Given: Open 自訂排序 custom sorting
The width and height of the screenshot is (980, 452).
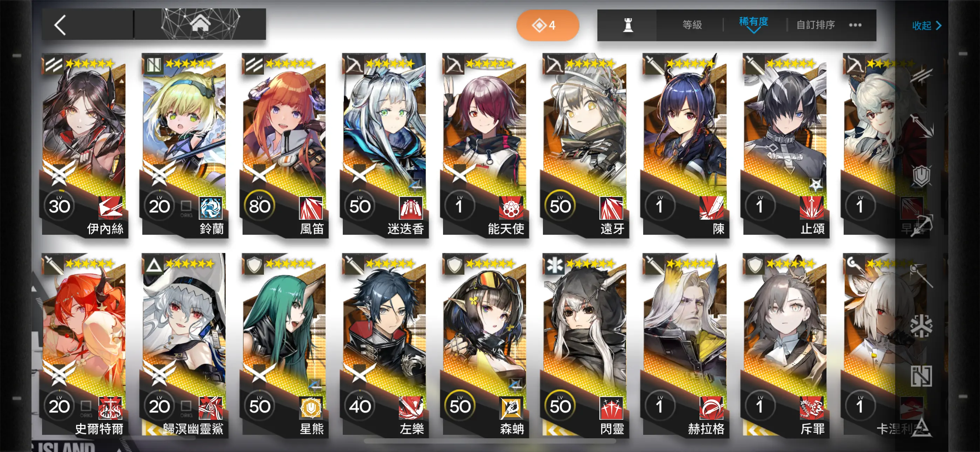Looking at the screenshot, I should pyautogui.click(x=816, y=25).
